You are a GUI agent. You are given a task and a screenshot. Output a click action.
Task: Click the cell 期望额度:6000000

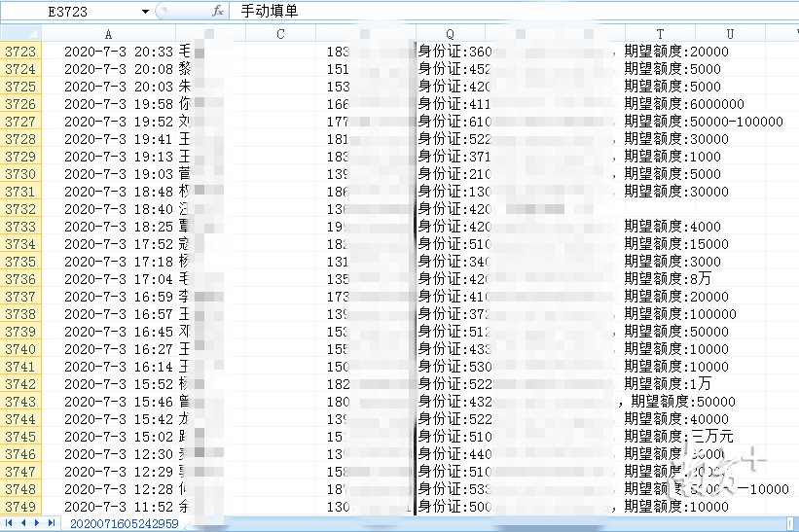[x=684, y=104]
